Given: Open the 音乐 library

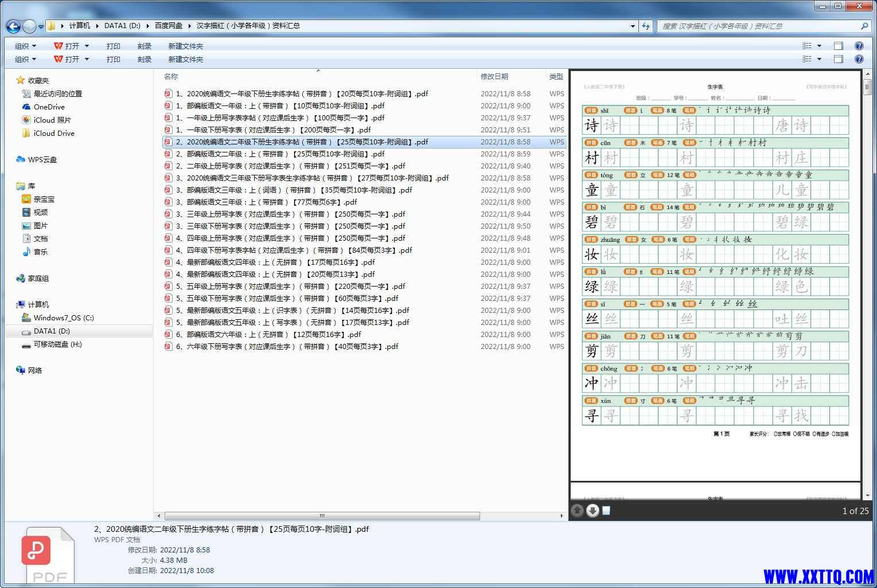Looking at the screenshot, I should (41, 252).
